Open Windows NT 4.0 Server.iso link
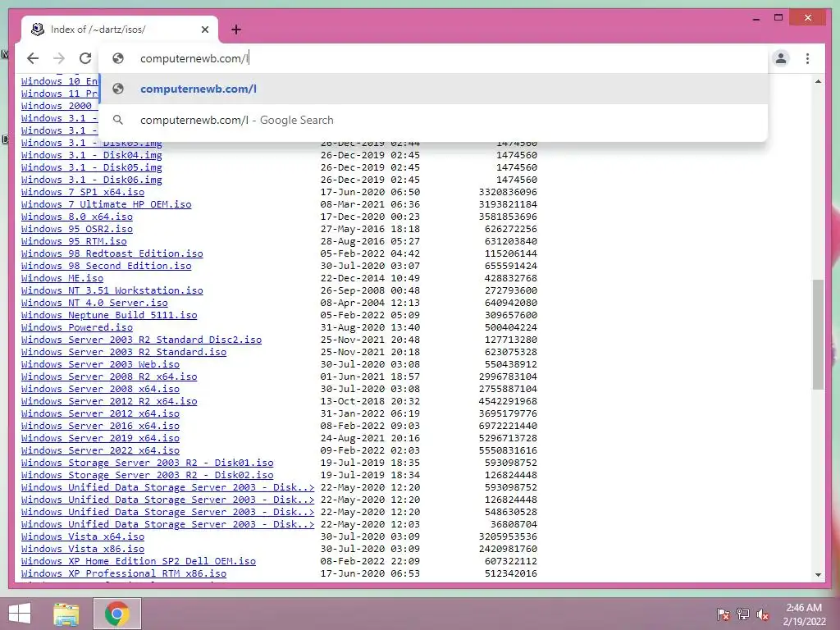 94,304
